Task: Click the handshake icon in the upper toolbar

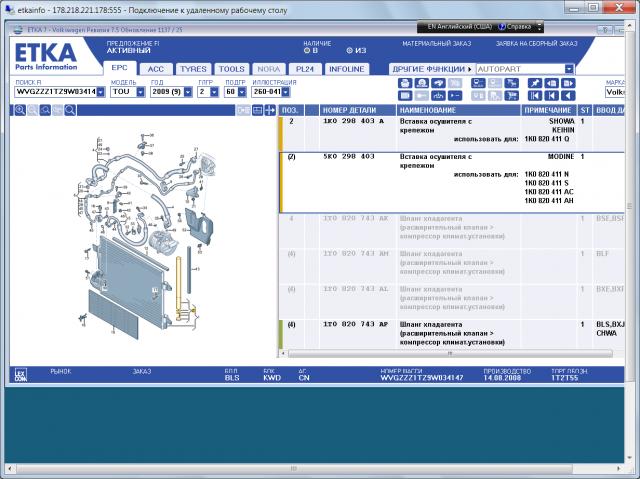Action: click(438, 83)
